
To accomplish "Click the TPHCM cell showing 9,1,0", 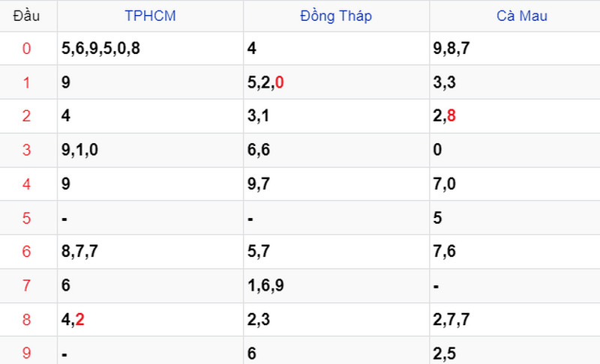I will pos(151,150).
